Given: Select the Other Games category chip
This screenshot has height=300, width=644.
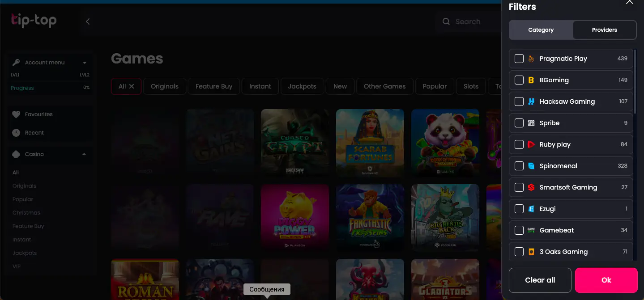Looking at the screenshot, I should pyautogui.click(x=385, y=86).
